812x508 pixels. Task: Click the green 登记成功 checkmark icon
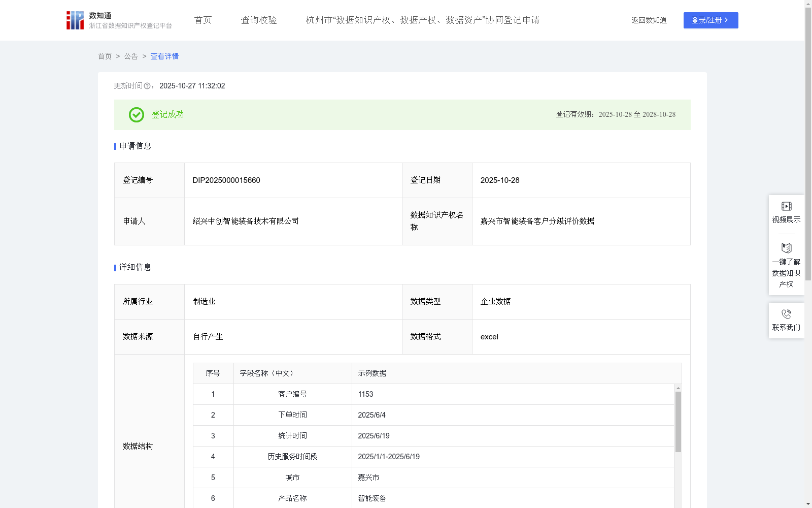[136, 115]
